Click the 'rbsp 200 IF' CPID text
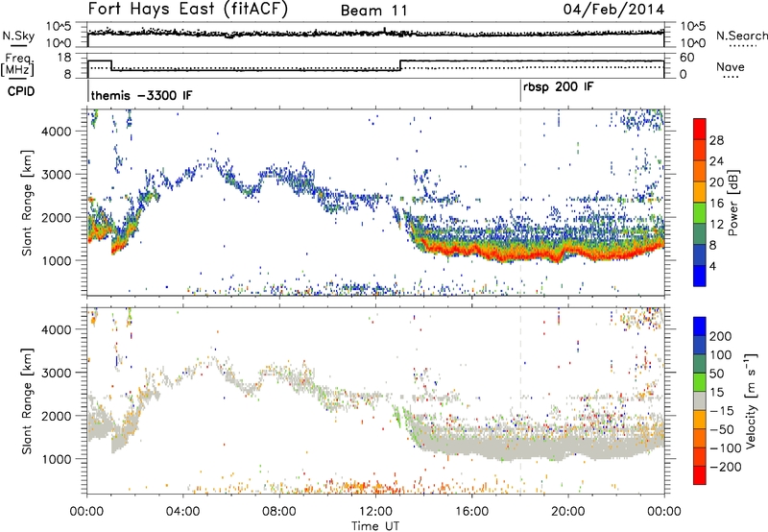The width and height of the screenshot is (768, 532). [x=558, y=87]
